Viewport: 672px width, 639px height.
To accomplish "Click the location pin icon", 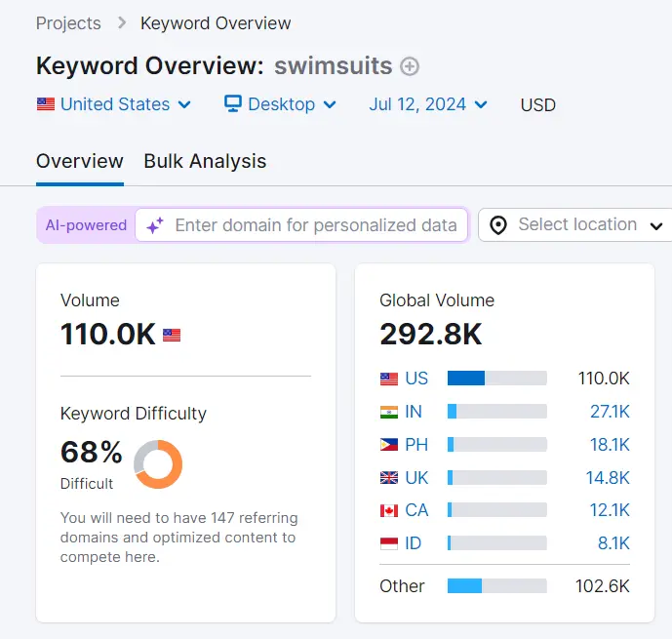I will pyautogui.click(x=498, y=225).
